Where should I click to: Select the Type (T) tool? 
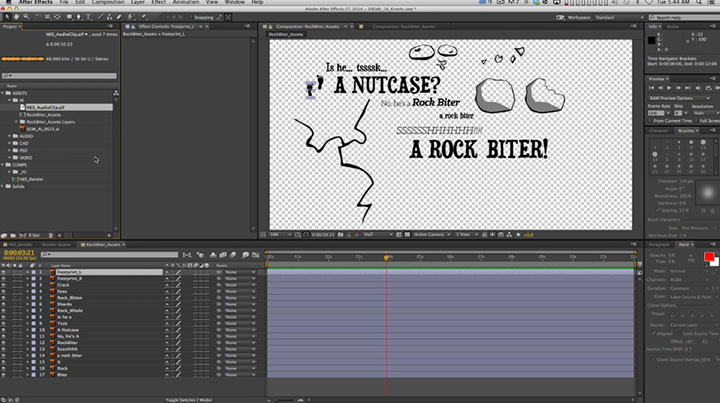click(89, 17)
